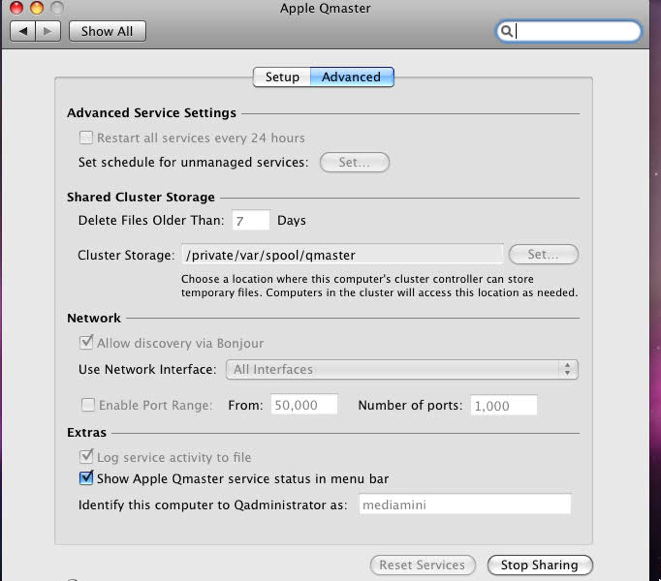Close the Apple Qmaster window
Screen dimensions: 661x581
pyautogui.click(x=16, y=8)
